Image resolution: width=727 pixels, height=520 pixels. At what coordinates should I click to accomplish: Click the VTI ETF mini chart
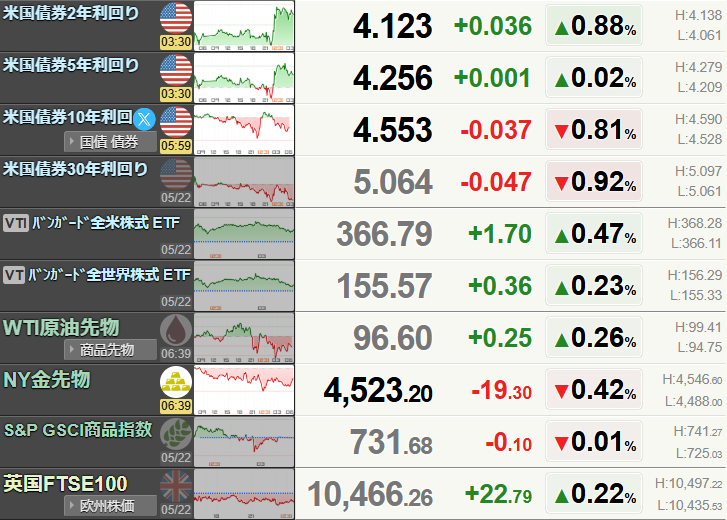click(244, 234)
